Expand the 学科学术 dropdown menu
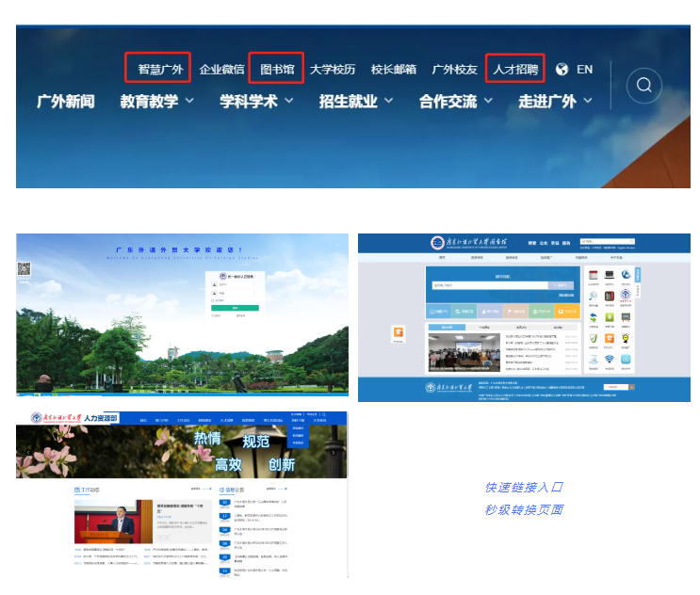This screenshot has width=700, height=595. tap(256, 101)
